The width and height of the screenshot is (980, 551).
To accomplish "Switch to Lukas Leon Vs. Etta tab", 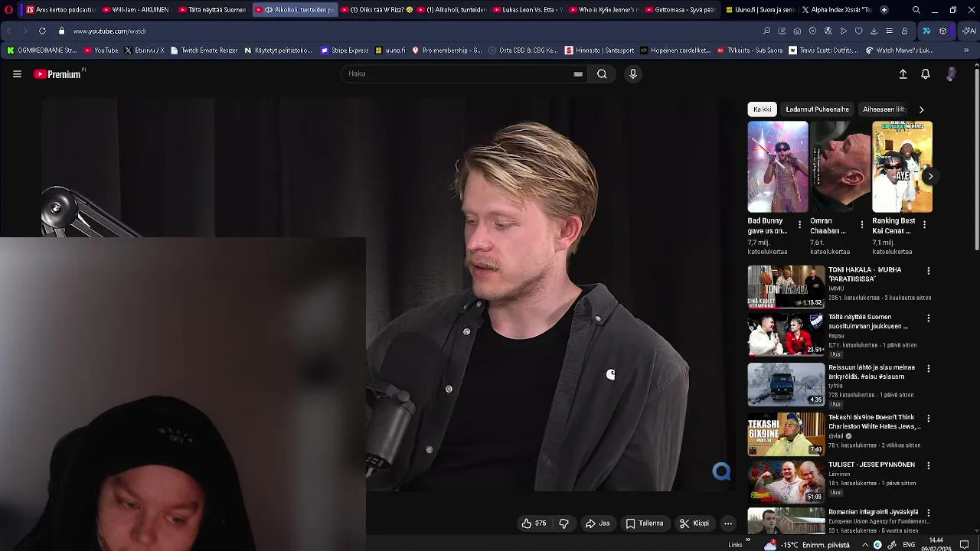I will [x=528, y=10].
